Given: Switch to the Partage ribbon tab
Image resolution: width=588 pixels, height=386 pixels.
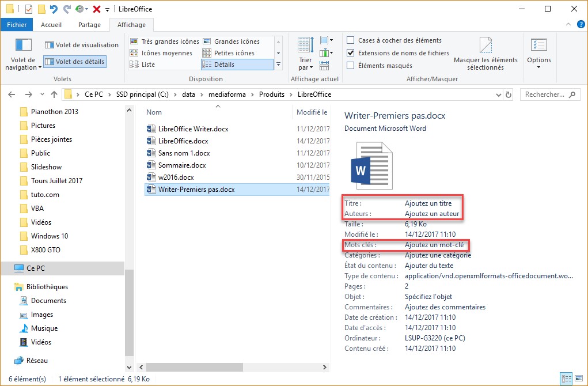Looking at the screenshot, I should pos(89,25).
